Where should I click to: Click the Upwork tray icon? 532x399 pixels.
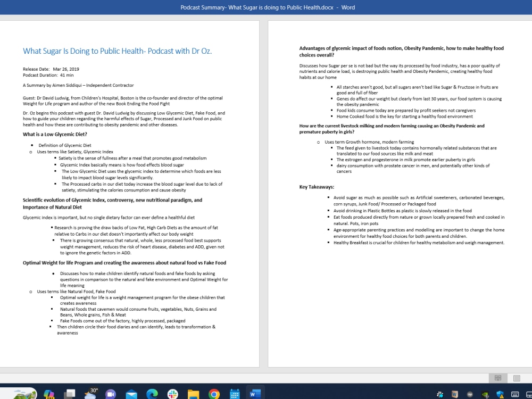click(x=470, y=394)
